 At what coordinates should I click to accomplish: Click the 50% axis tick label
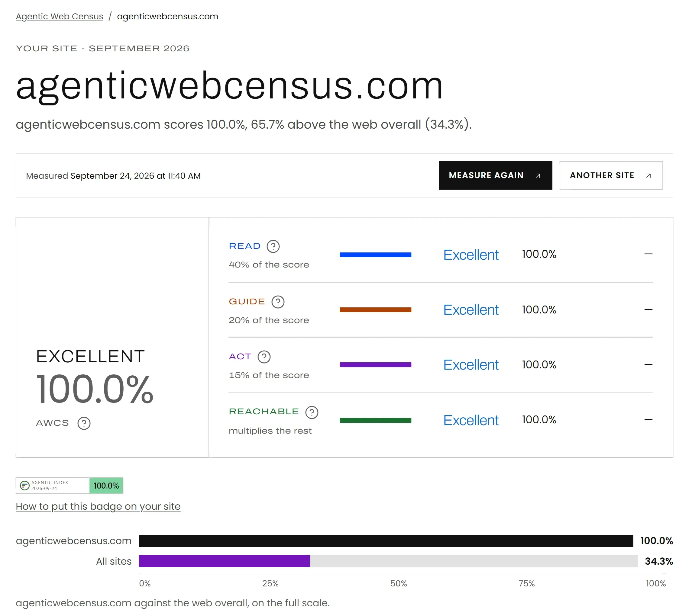pos(398,584)
